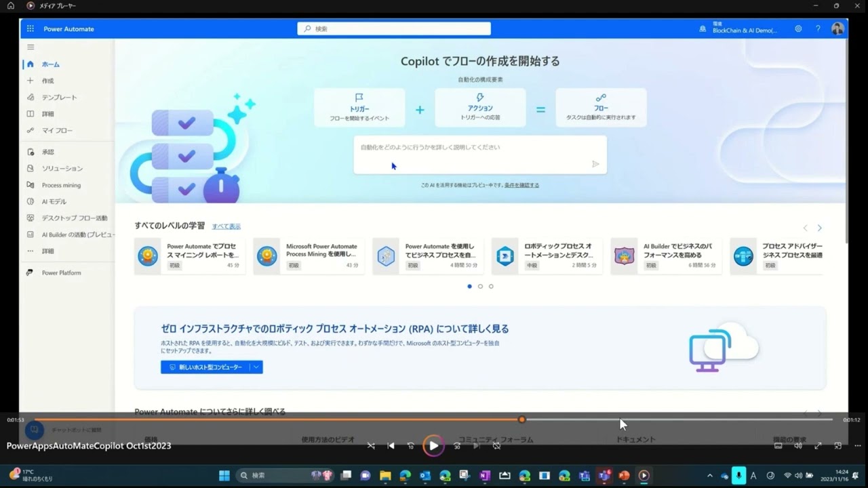The width and height of the screenshot is (868, 488).
Task: Open the 条件を確認する link
Action: (521, 185)
